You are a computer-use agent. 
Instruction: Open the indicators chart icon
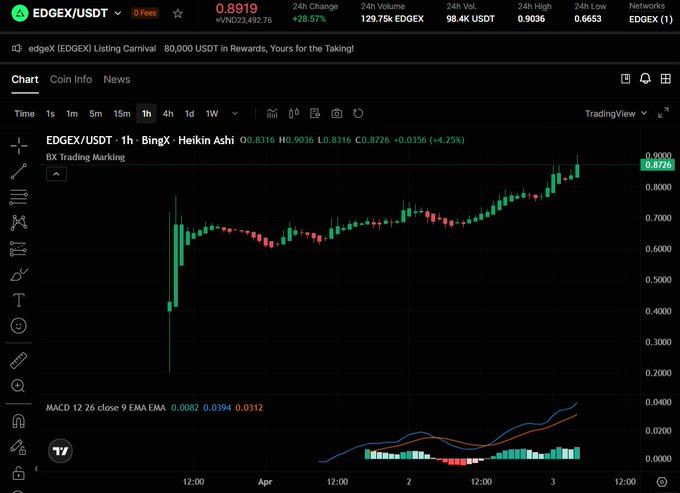pyautogui.click(x=272, y=114)
